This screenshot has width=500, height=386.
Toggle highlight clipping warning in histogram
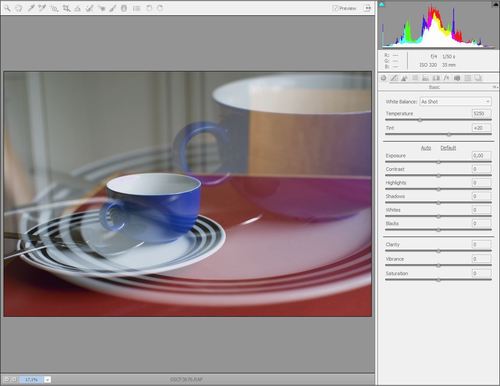point(495,4)
